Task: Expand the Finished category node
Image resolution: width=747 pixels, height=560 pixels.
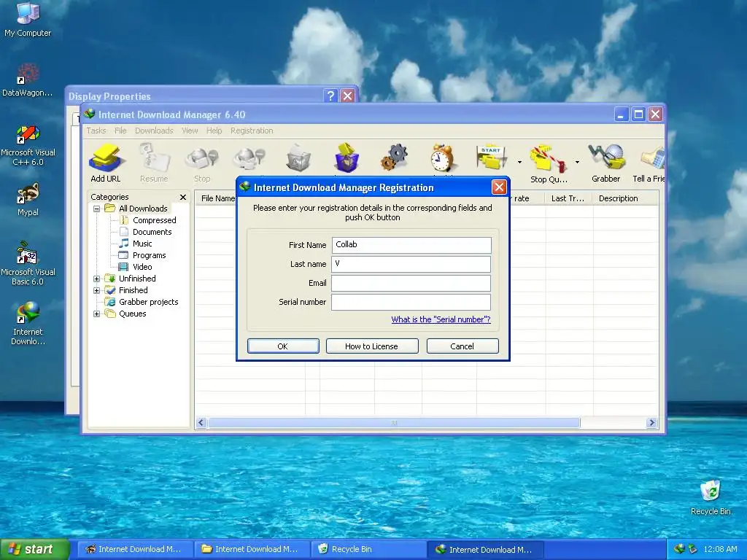Action: 97,290
